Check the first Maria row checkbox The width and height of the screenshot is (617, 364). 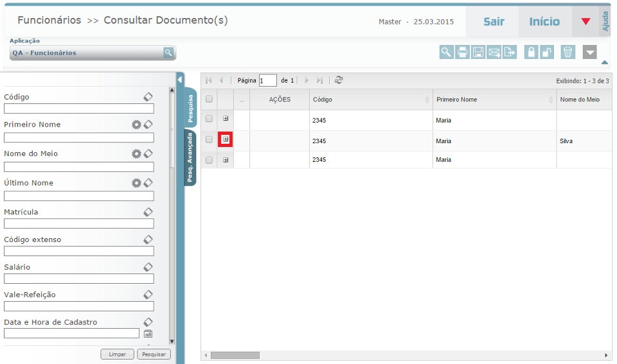pos(209,119)
